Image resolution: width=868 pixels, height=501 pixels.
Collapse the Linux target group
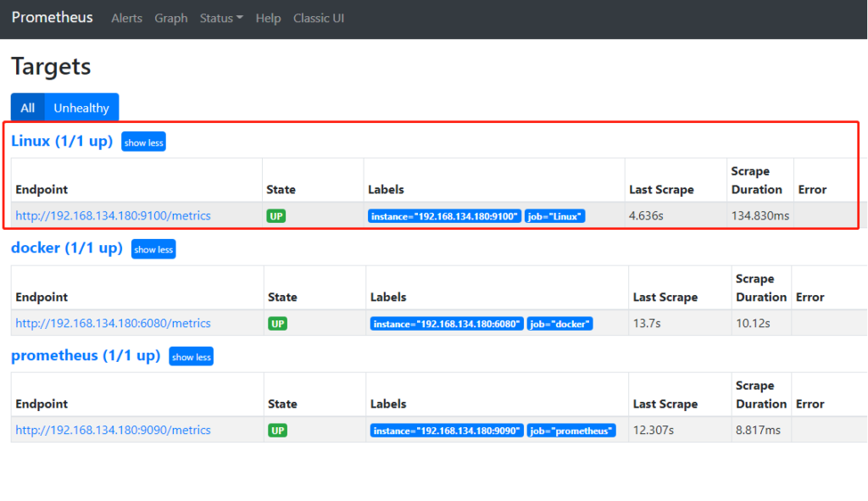pyautogui.click(x=143, y=142)
